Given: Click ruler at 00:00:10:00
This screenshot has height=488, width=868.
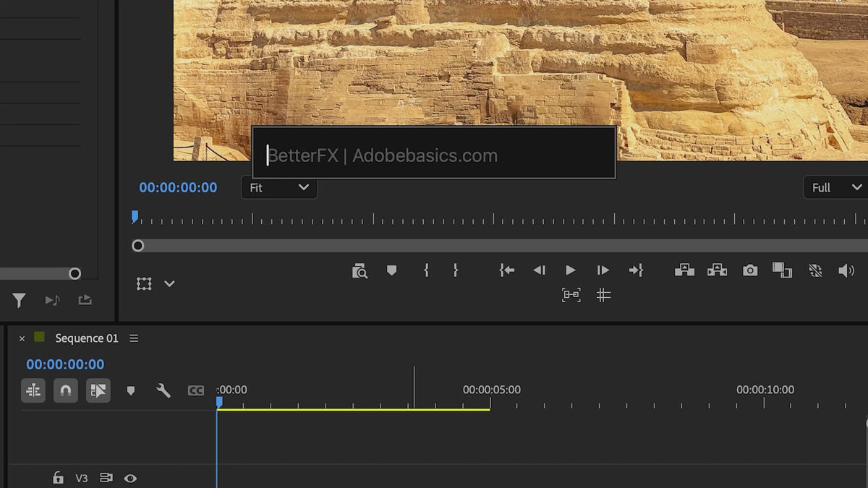Looking at the screenshot, I should 765,390.
